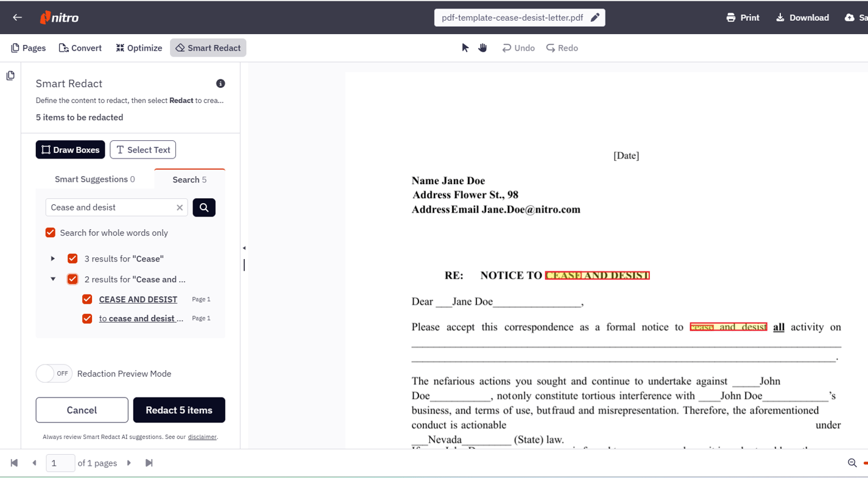This screenshot has width=868, height=478.
Task: Open the Search tab
Action: pos(189,179)
